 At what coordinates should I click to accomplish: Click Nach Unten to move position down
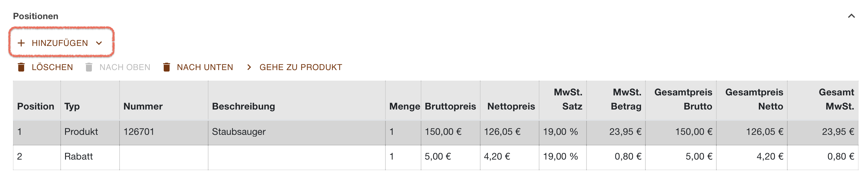[x=205, y=67]
